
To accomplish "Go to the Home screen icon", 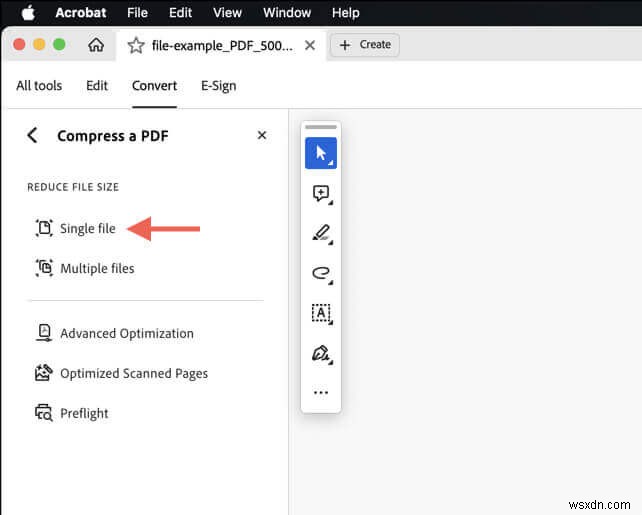I will 96,45.
